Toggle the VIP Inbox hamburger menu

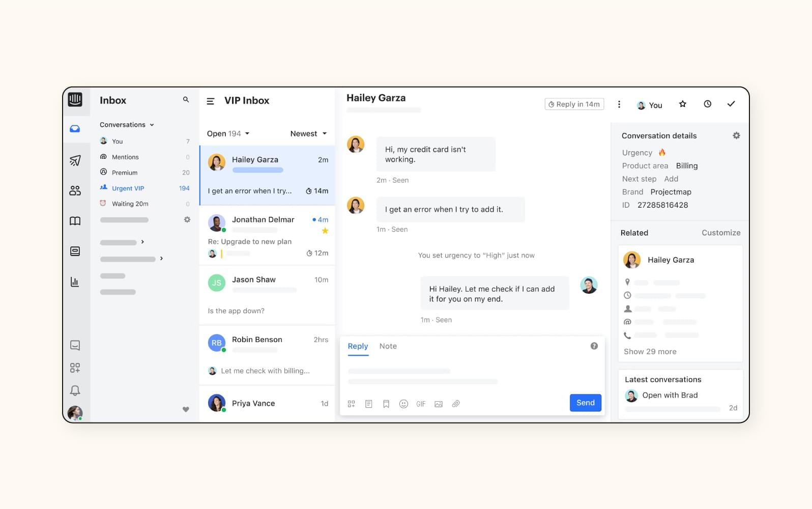tap(210, 101)
